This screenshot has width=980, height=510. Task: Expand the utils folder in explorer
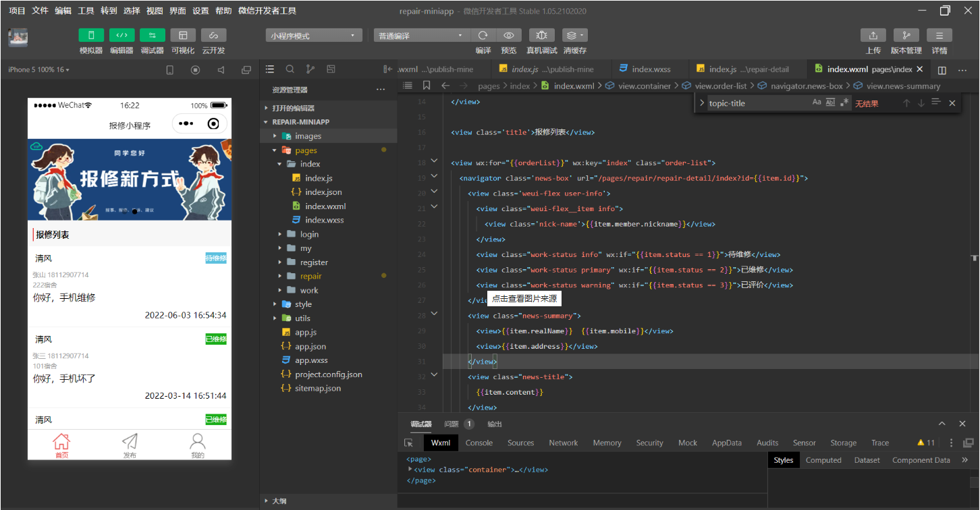(x=302, y=318)
